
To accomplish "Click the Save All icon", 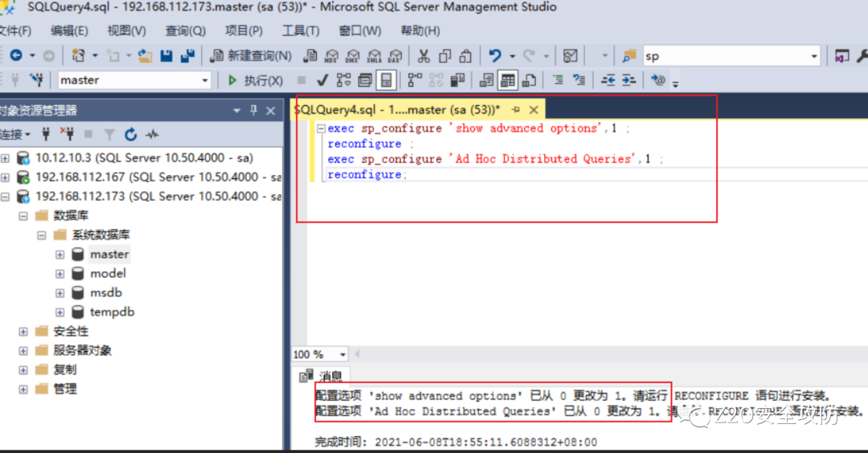I will click(187, 55).
